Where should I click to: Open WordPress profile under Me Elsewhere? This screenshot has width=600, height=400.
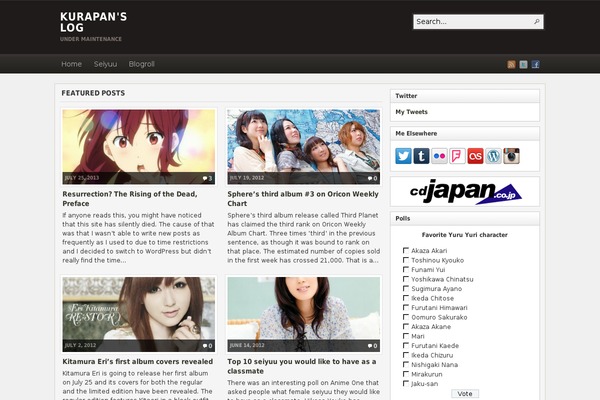click(493, 156)
